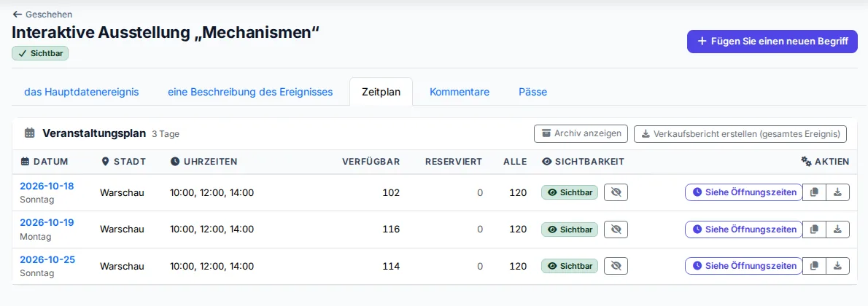Viewport: 868px width, 306px height.
Task: Open the date link 2026-10-18
Action: pos(47,186)
